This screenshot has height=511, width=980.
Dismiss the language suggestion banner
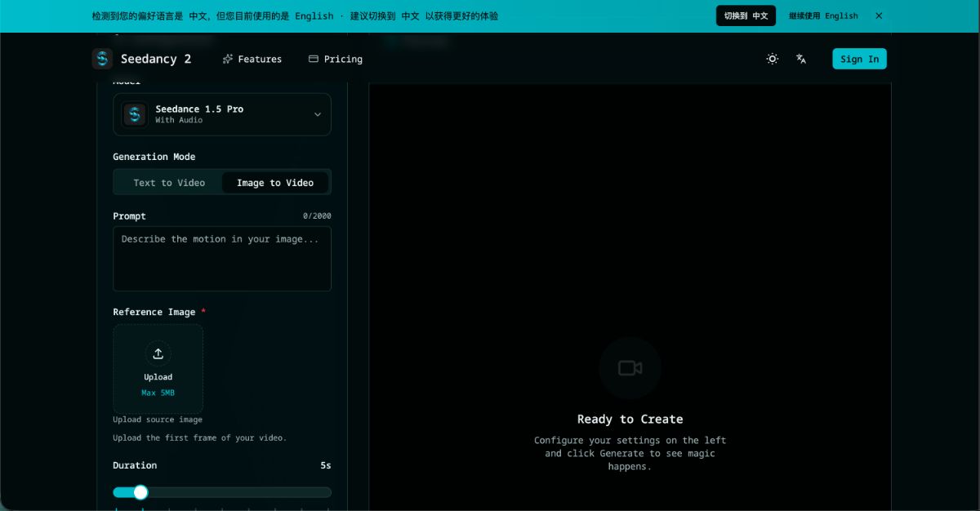(879, 16)
